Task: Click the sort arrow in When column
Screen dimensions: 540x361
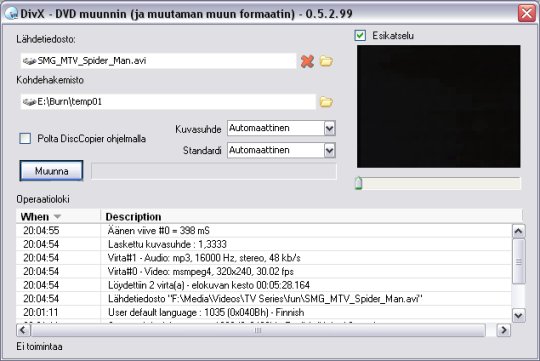Action: [x=57, y=217]
